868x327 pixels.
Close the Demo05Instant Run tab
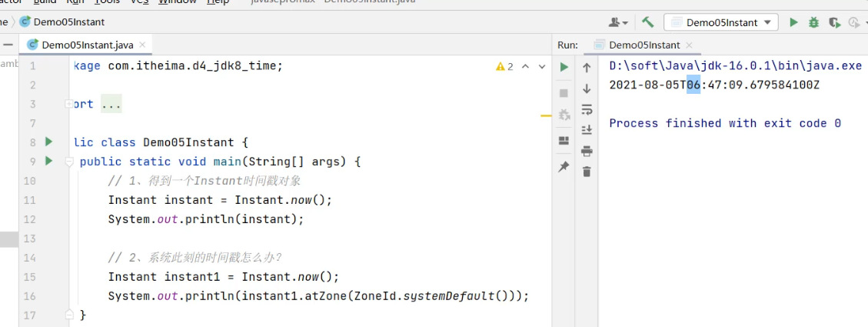point(689,45)
